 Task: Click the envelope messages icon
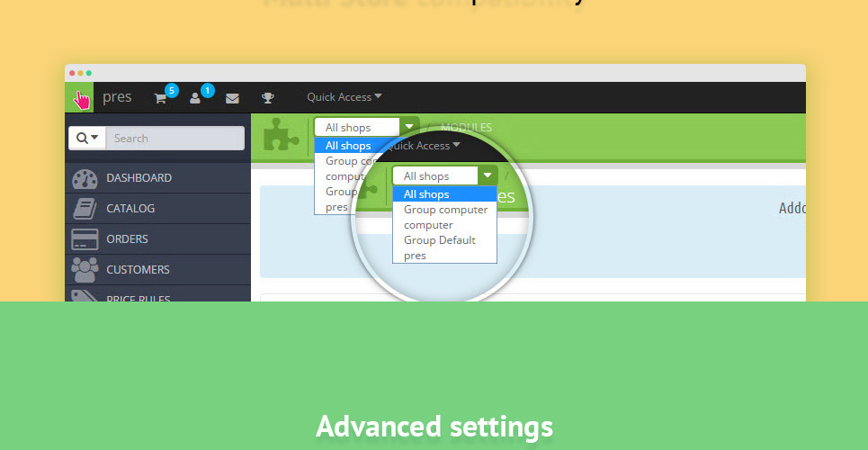tap(232, 98)
